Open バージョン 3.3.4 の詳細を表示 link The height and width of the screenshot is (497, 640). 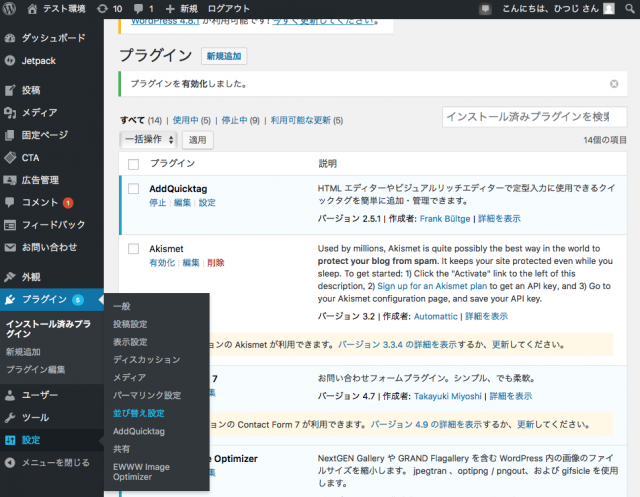point(397,345)
